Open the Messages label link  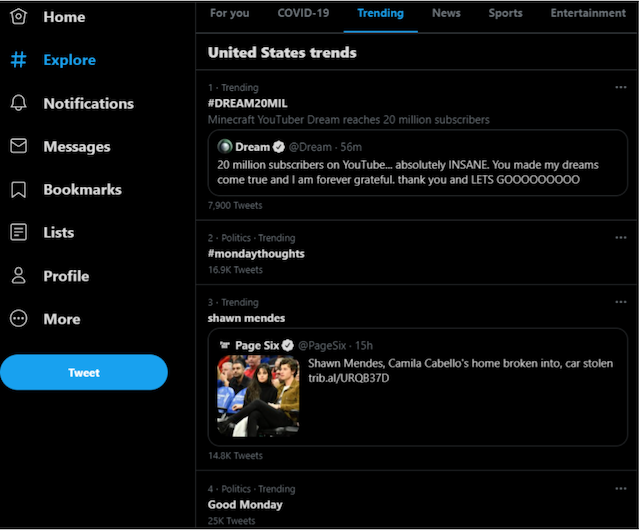77,147
